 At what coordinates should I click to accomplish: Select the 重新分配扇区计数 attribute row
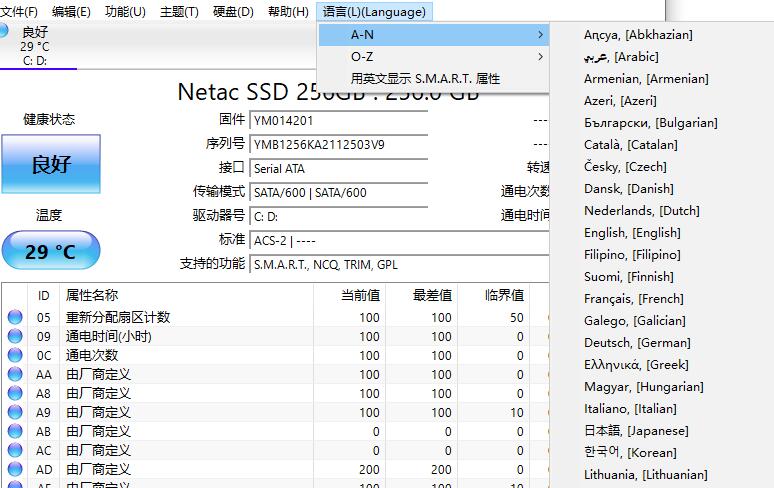275,317
